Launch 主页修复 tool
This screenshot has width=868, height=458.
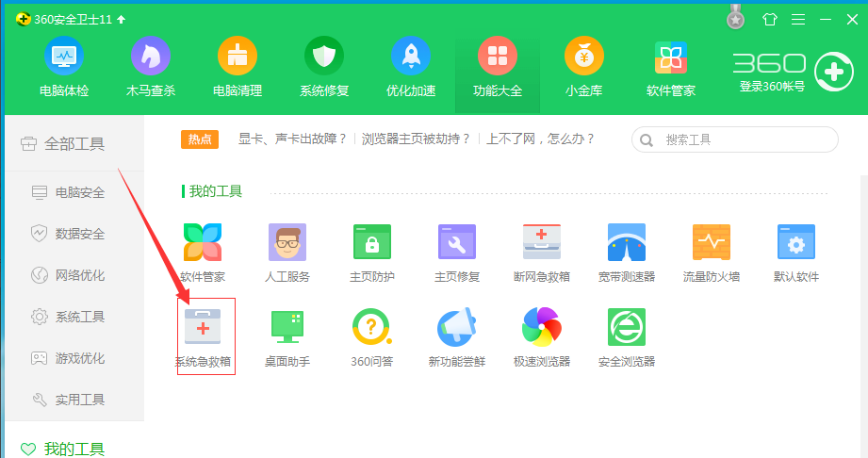coord(457,254)
